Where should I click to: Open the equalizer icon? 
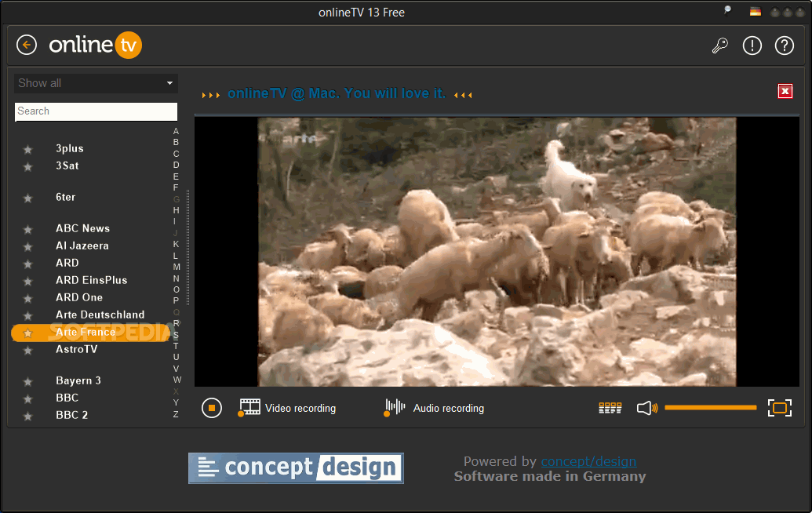(x=610, y=408)
